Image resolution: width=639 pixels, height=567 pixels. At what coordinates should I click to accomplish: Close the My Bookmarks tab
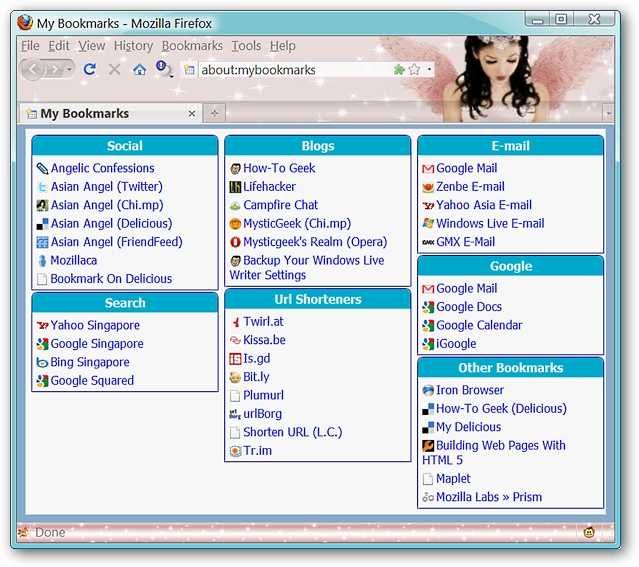[x=192, y=114]
